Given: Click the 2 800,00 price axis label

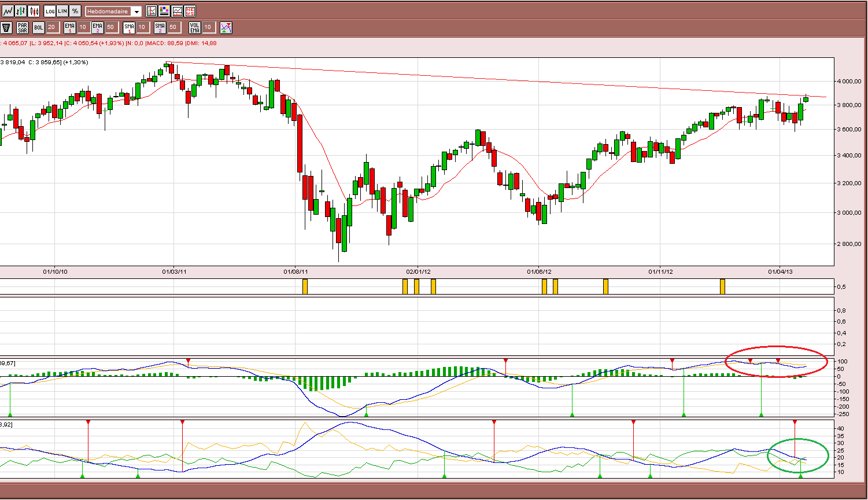Looking at the screenshot, I should pyautogui.click(x=849, y=244).
